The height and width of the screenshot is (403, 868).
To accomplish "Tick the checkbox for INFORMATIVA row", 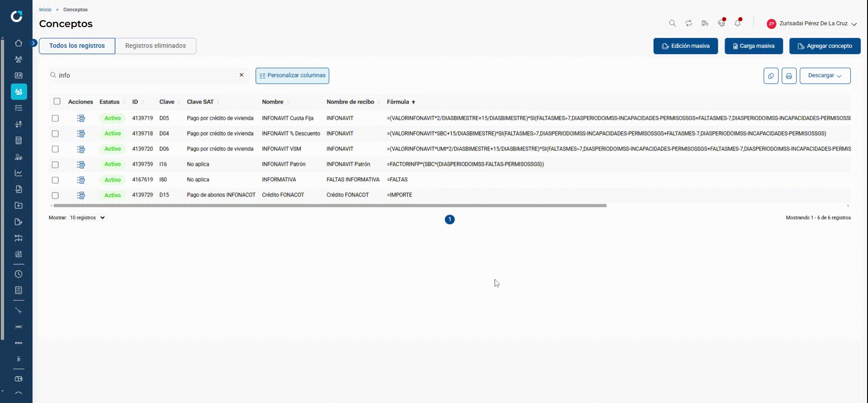I will point(55,180).
